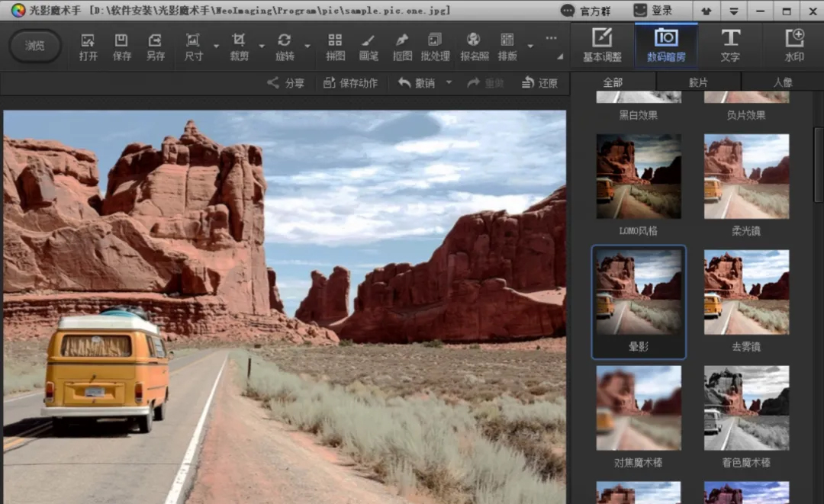Open the 拼图 collage tool

pos(335,47)
